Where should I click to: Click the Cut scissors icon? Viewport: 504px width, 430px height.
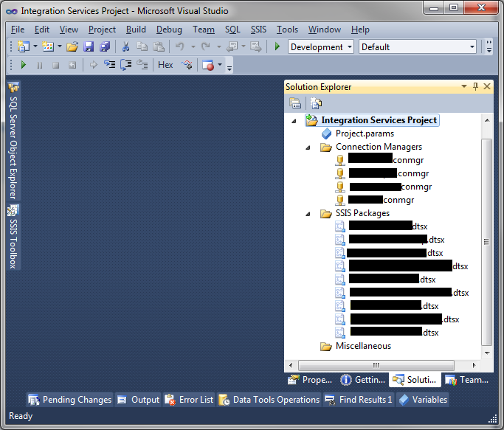click(x=125, y=46)
